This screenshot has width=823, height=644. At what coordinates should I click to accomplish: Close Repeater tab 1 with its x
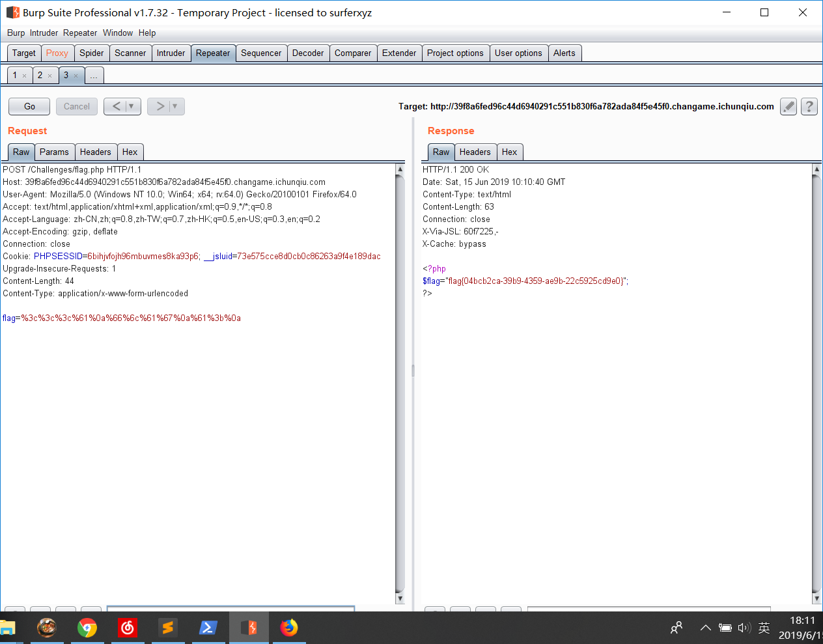[x=25, y=76]
